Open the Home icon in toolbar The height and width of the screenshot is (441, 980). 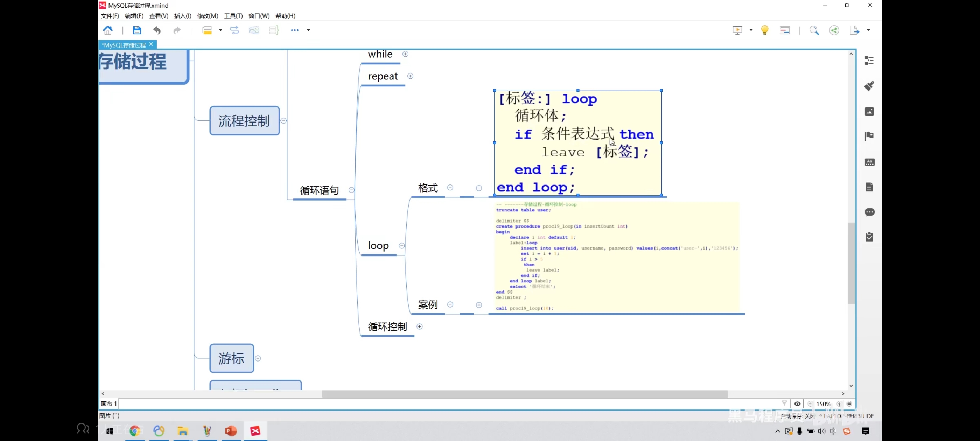coord(108,30)
